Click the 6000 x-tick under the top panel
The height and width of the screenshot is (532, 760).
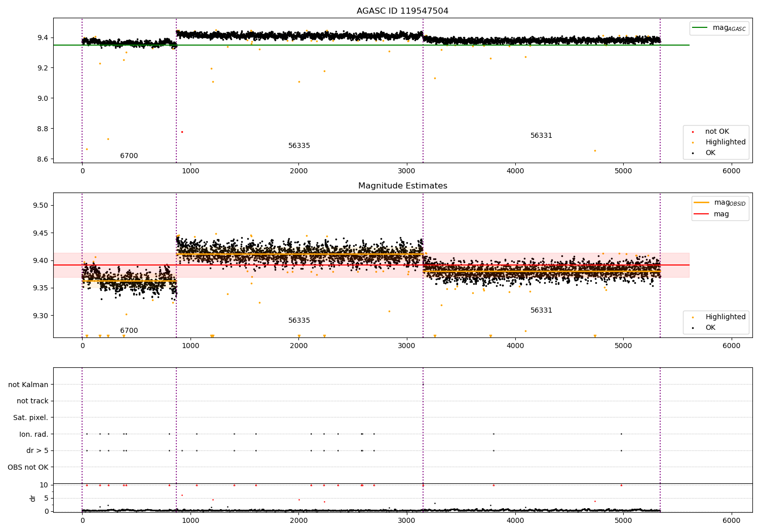click(x=732, y=171)
